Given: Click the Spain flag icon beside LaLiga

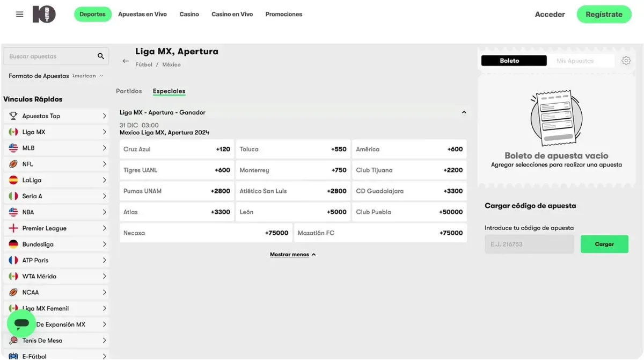Looking at the screenshot, I should [13, 180].
